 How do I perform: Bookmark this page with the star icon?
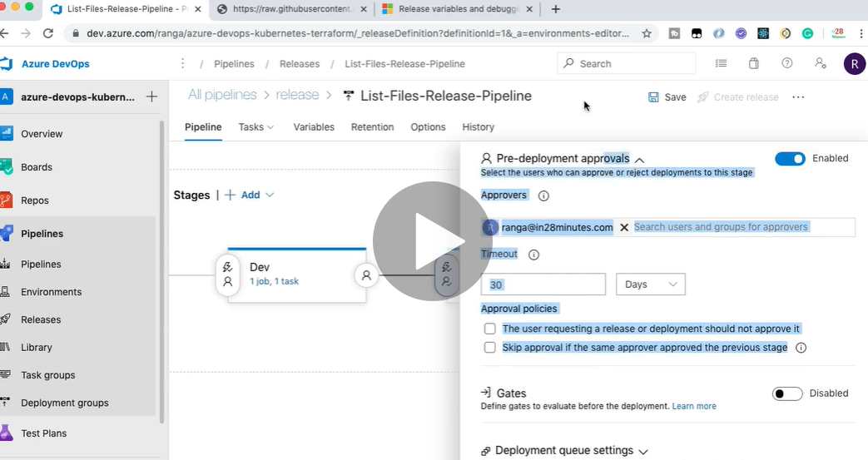[x=647, y=33]
